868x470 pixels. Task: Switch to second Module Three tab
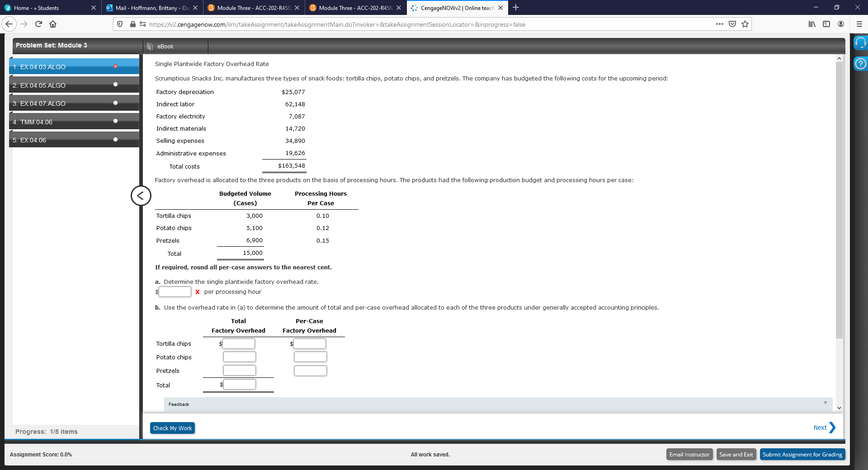point(356,8)
